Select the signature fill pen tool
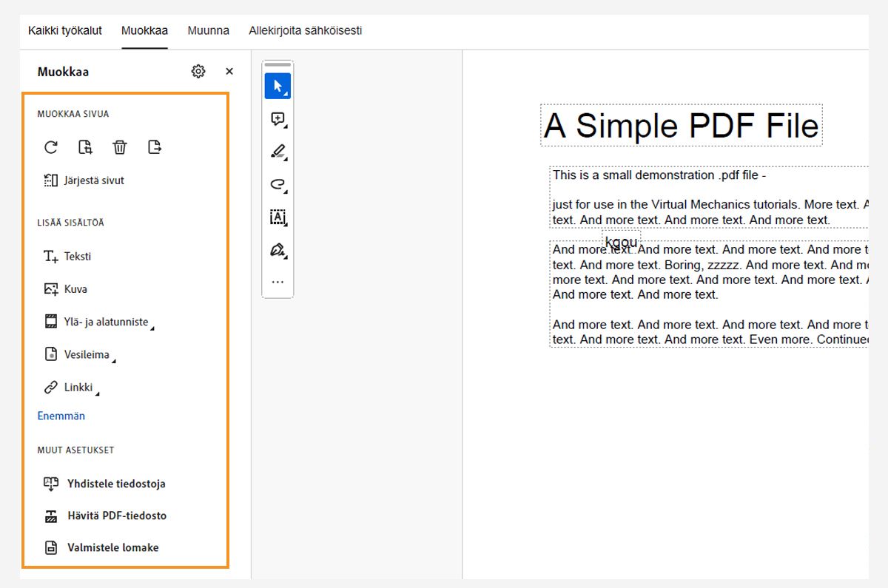This screenshot has height=588, width=888. [x=277, y=250]
